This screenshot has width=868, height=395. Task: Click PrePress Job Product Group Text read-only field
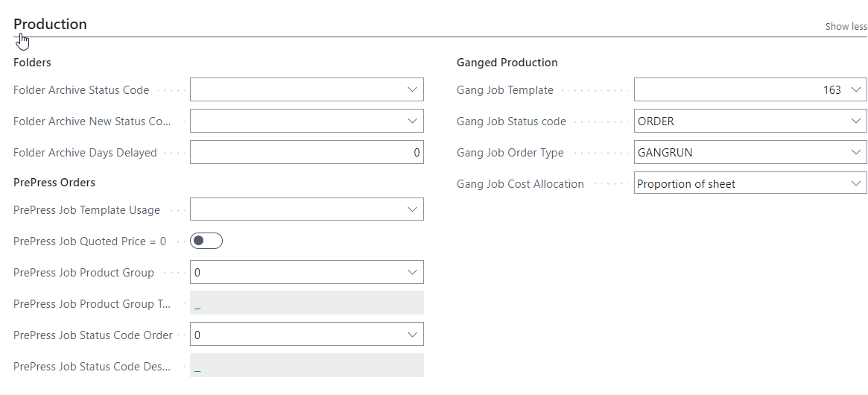click(x=307, y=303)
